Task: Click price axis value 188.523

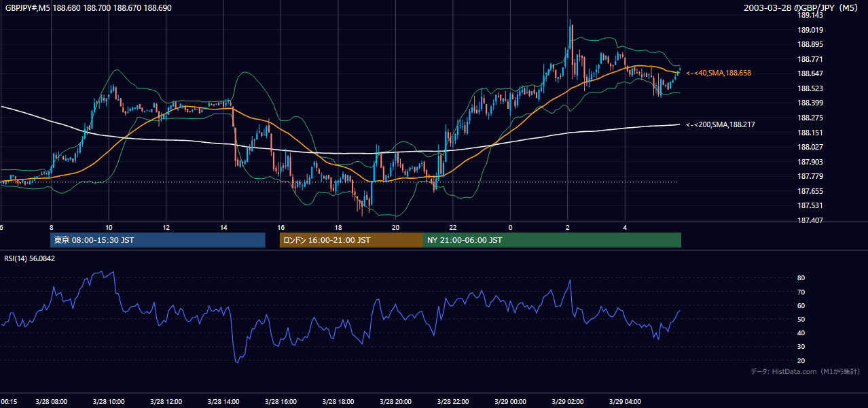Action: click(x=810, y=88)
